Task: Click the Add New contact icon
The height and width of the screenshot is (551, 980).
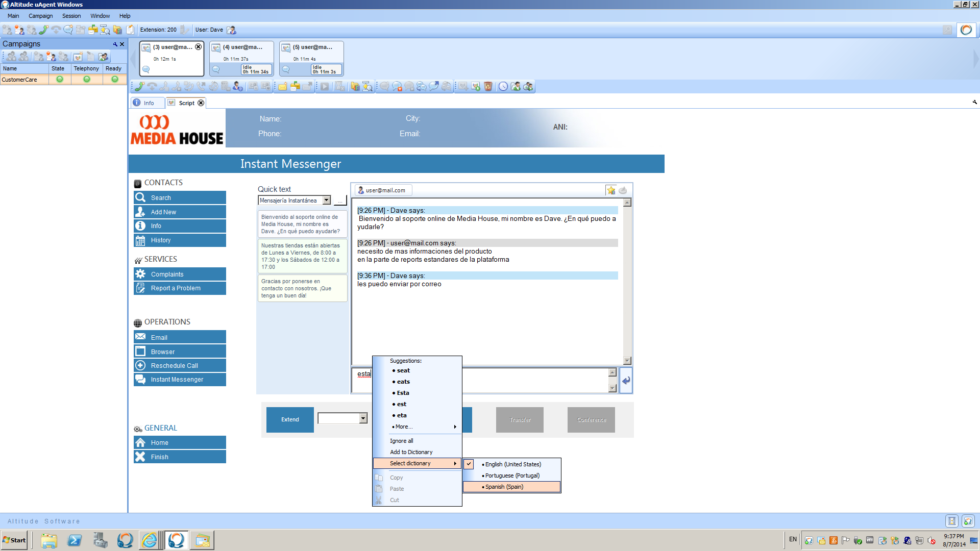Action: tap(140, 211)
